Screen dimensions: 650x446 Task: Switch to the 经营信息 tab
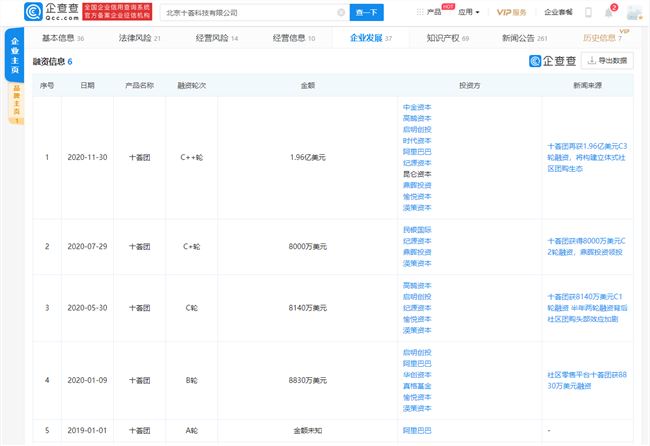point(294,38)
